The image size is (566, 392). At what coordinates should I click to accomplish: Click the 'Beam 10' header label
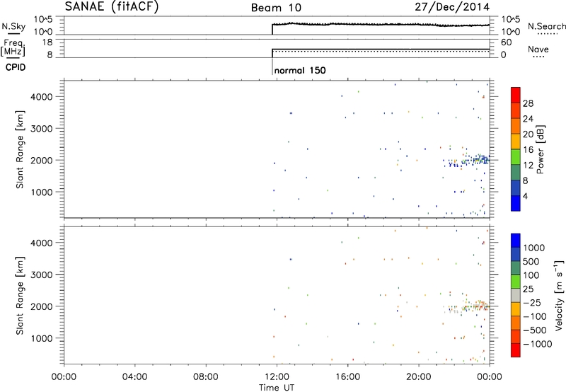coord(276,8)
